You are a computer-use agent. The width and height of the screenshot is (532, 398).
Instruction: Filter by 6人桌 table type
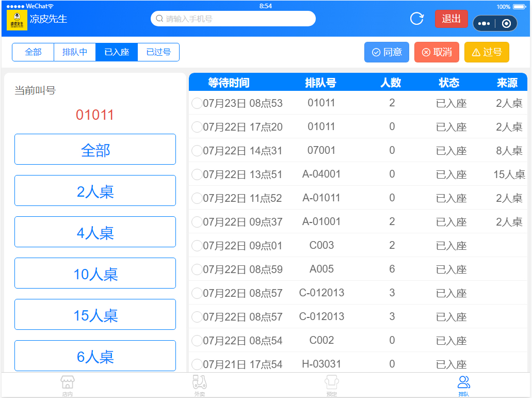tap(95, 356)
